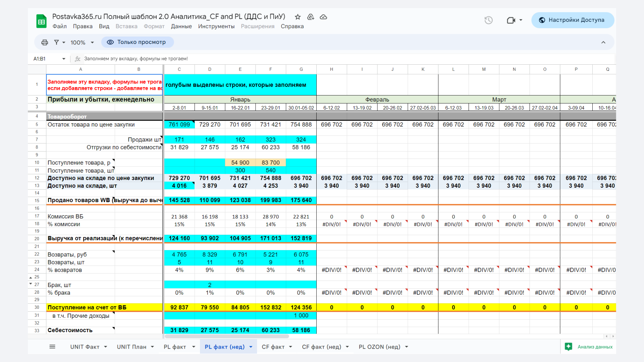Open the PL факт (нед) tab dropdown arrow
The width and height of the screenshot is (644, 362).
pyautogui.click(x=251, y=347)
